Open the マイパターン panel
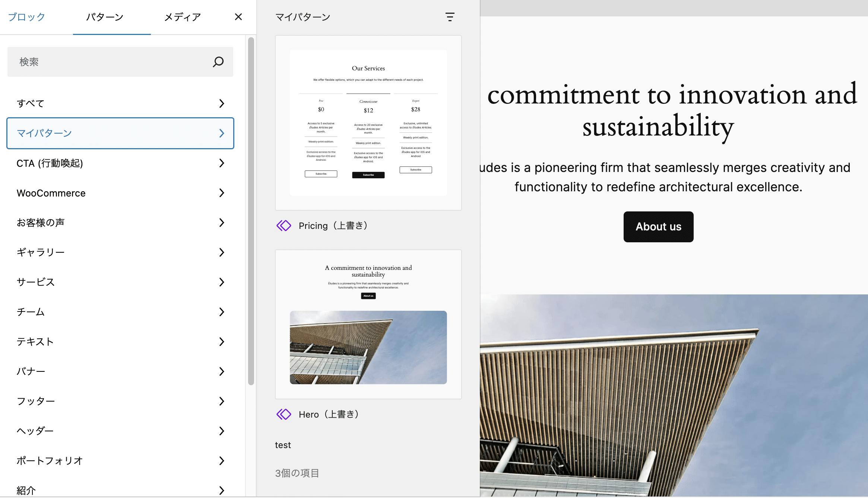Viewport: 868px width, 498px height. coord(120,133)
